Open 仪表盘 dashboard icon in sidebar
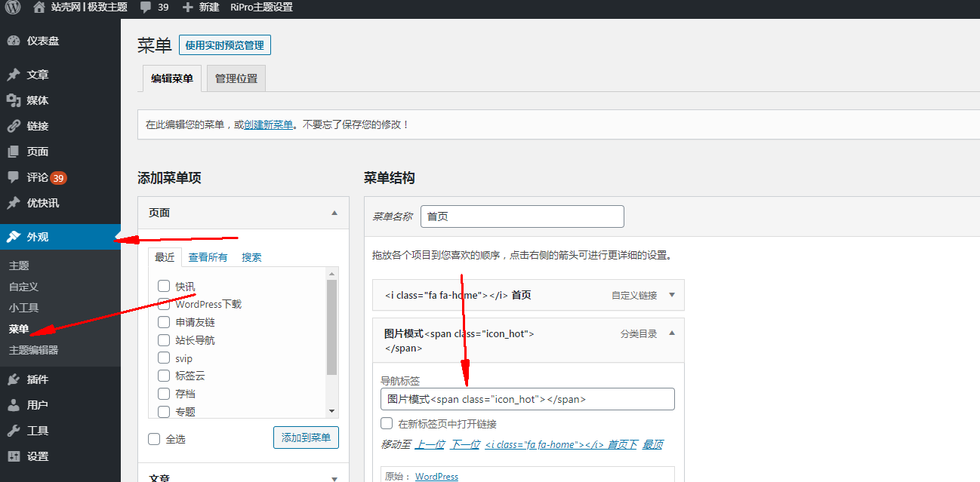980x482 pixels. (14, 41)
